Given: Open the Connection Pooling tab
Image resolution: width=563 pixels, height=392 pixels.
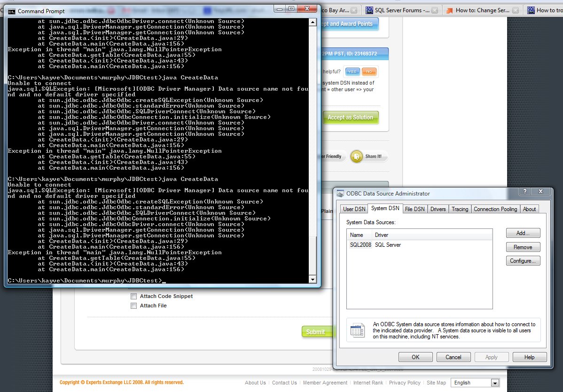Looking at the screenshot, I should [495, 209].
